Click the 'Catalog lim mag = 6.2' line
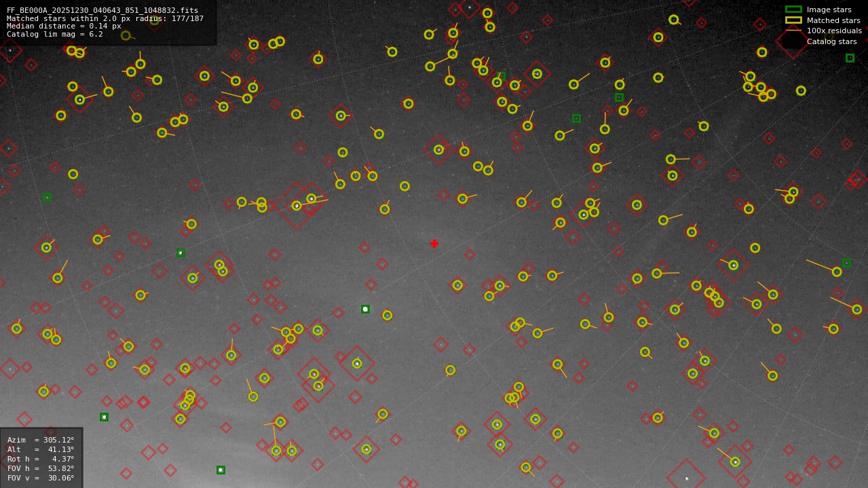The width and height of the screenshot is (868, 488). coord(55,35)
